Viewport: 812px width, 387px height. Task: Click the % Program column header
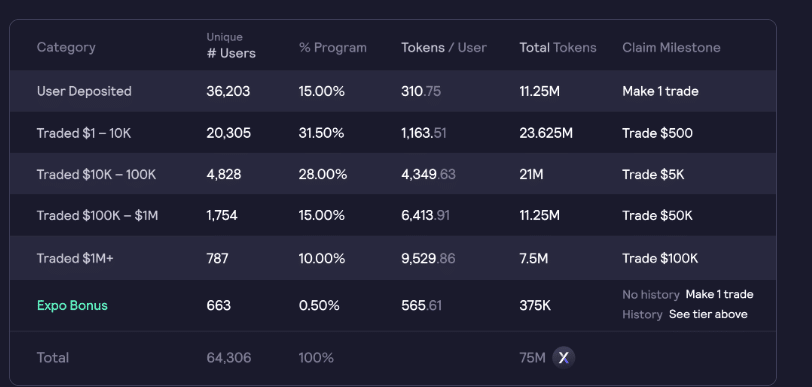point(332,48)
